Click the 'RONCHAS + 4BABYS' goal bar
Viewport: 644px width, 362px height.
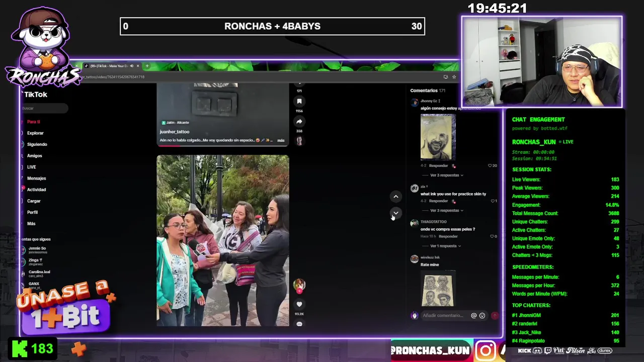click(x=272, y=26)
